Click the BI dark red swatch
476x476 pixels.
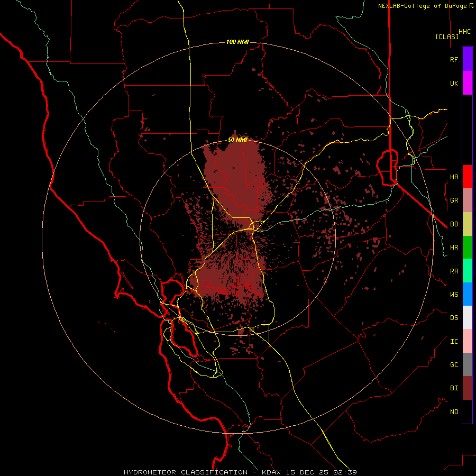point(467,388)
